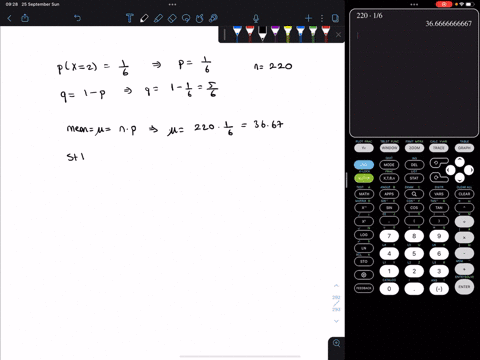Pick the first red pen
Screen dimensions: 480x360
coord(250,34)
